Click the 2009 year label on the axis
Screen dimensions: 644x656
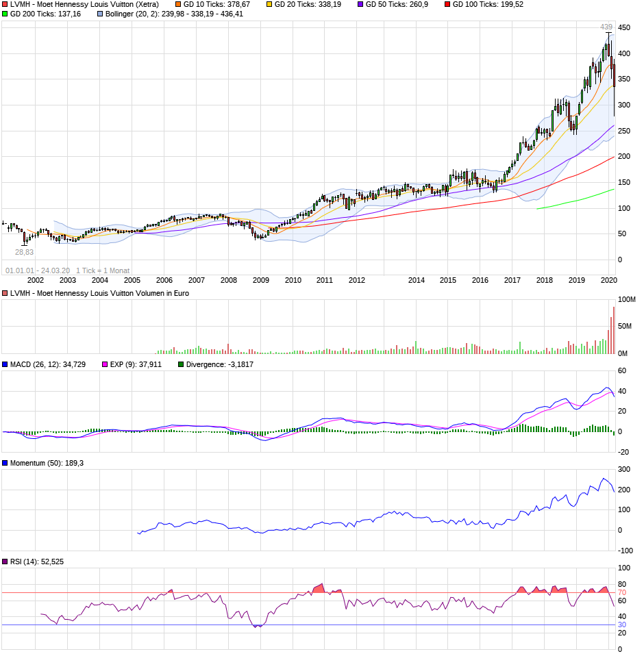tap(261, 280)
